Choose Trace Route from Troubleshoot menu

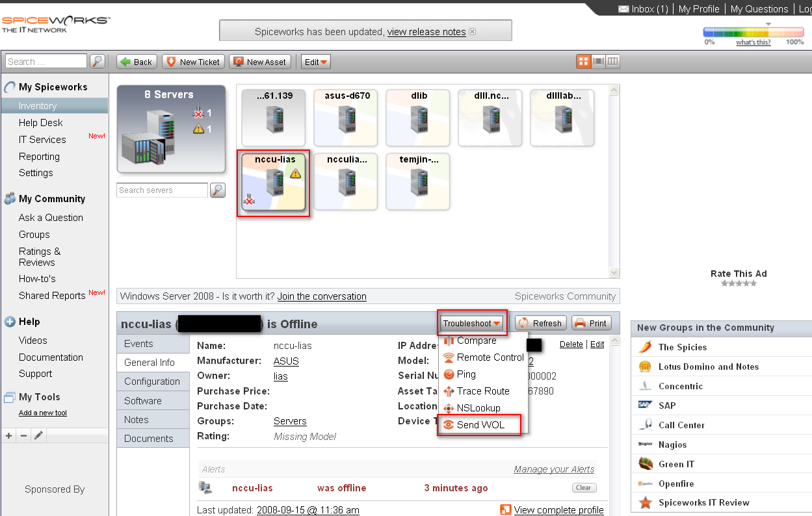pyautogui.click(x=476, y=391)
